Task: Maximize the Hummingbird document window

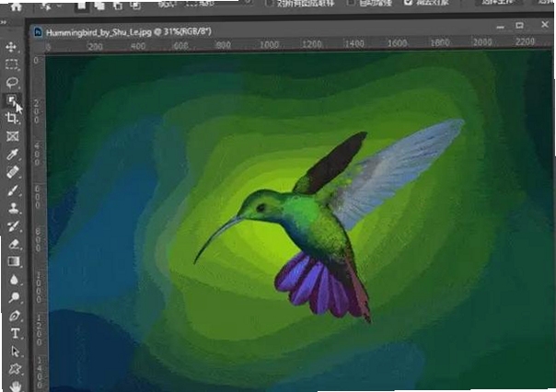Action: click(x=519, y=26)
